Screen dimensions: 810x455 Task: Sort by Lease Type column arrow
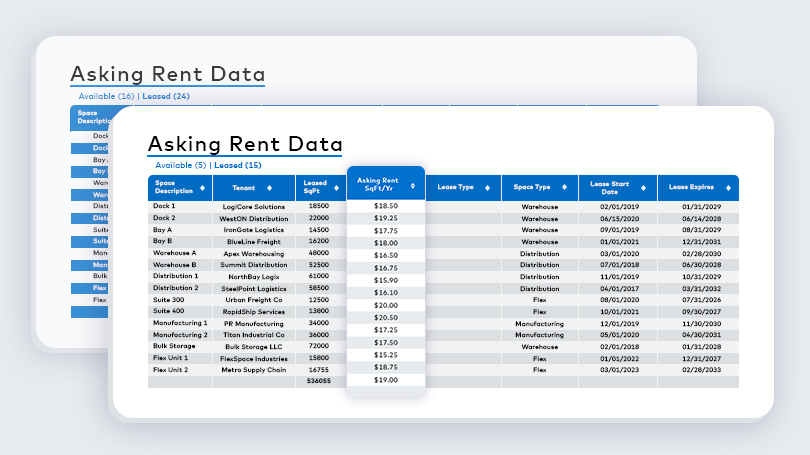tap(487, 188)
